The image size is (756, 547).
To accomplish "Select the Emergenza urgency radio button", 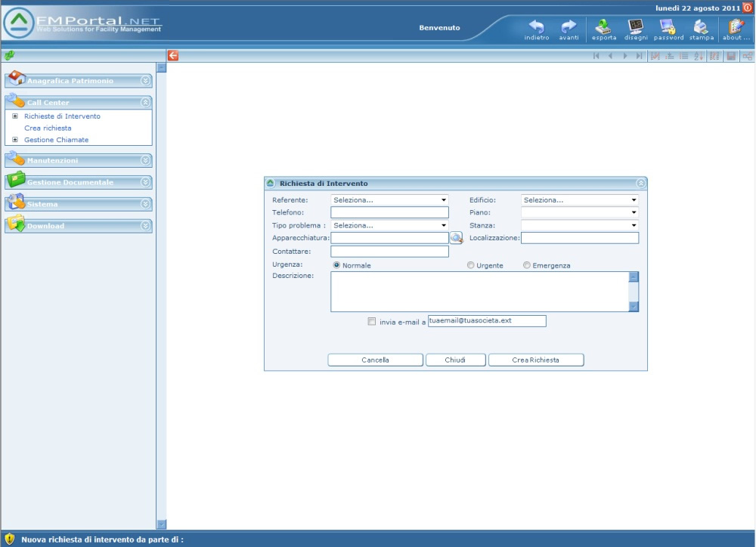I will (x=526, y=265).
